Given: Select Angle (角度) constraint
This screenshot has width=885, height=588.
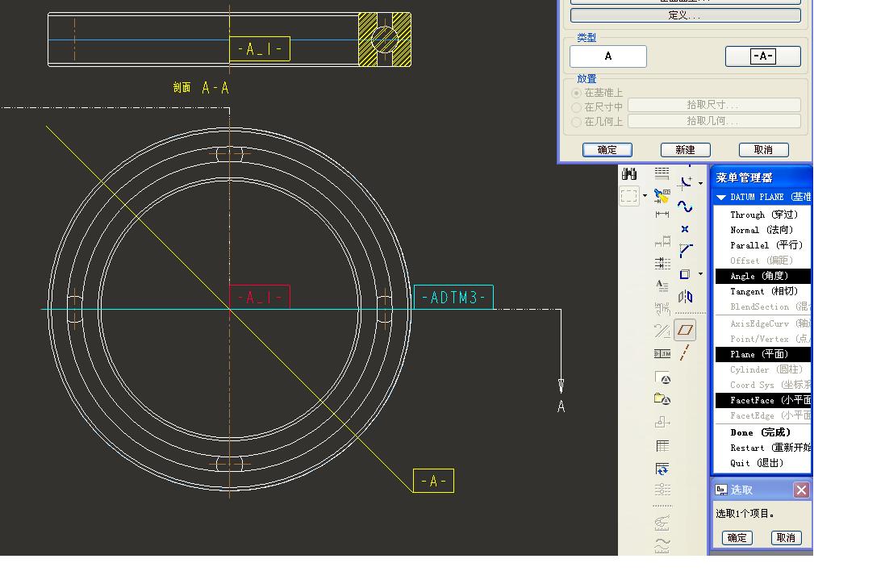Looking at the screenshot, I should pyautogui.click(x=763, y=276).
